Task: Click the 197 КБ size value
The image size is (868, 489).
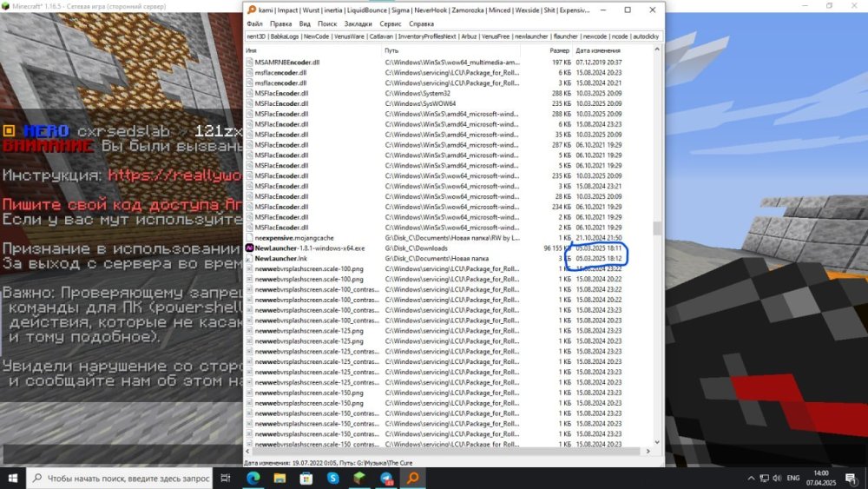Action: (562, 63)
